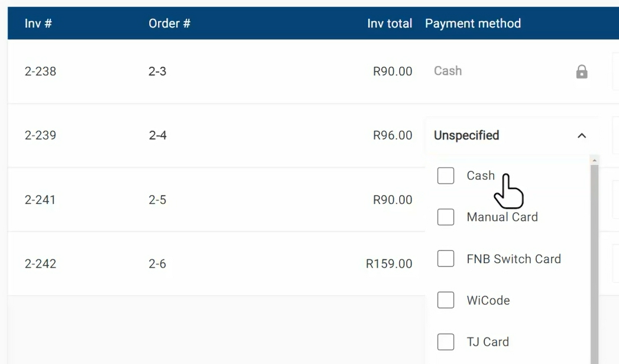Tick the Cash checkbox
This screenshot has height=364, width=619.
(x=446, y=175)
